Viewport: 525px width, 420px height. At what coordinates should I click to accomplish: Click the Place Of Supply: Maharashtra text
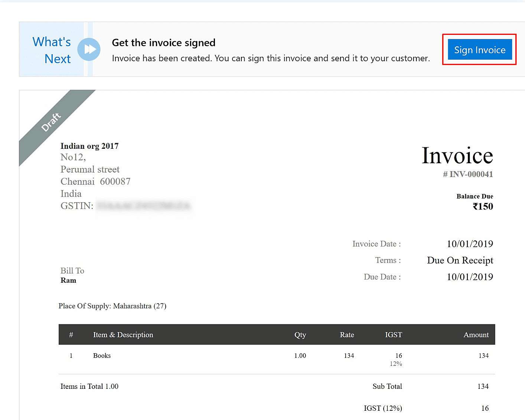[x=112, y=306]
